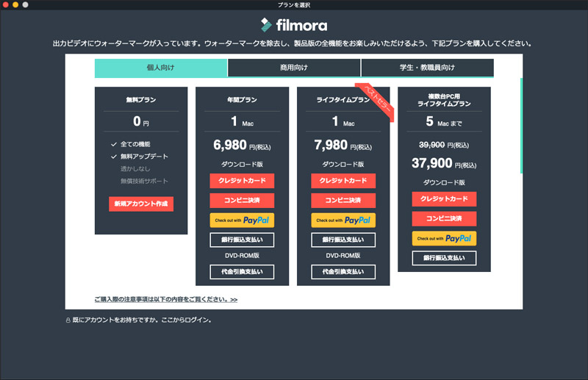
Task: Choose コンビニ決済 for the ライフタイムプラン
Action: coord(343,201)
